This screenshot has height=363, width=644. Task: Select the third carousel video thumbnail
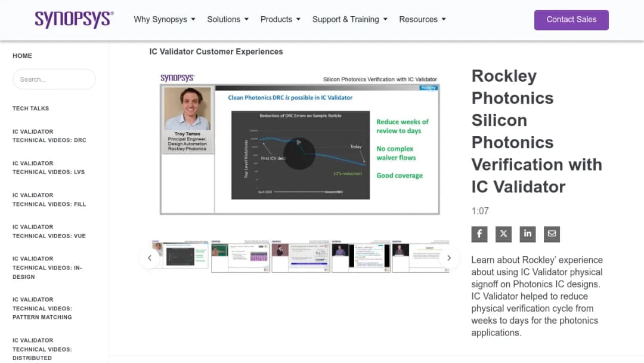coord(301,256)
